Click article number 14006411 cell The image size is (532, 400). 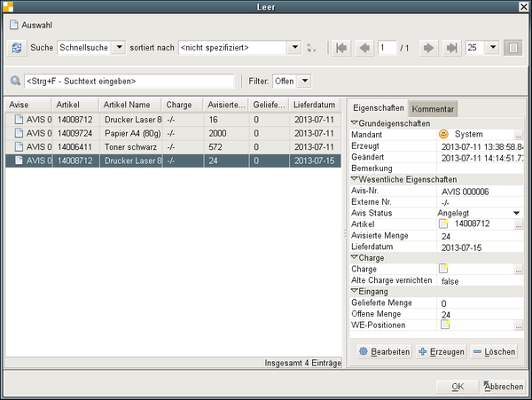75,147
